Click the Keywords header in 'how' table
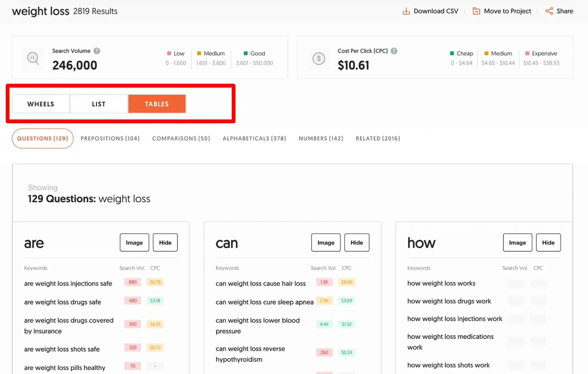 point(419,268)
